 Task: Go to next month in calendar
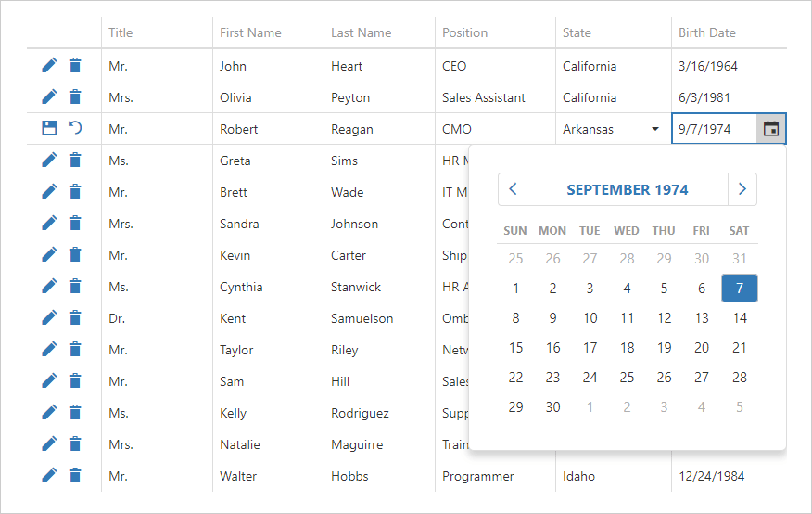742,189
